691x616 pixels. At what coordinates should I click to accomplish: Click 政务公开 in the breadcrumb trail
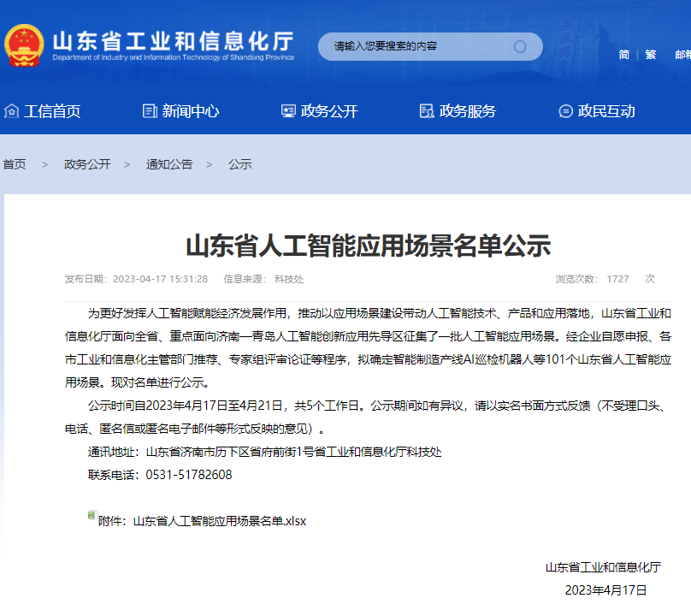87,164
